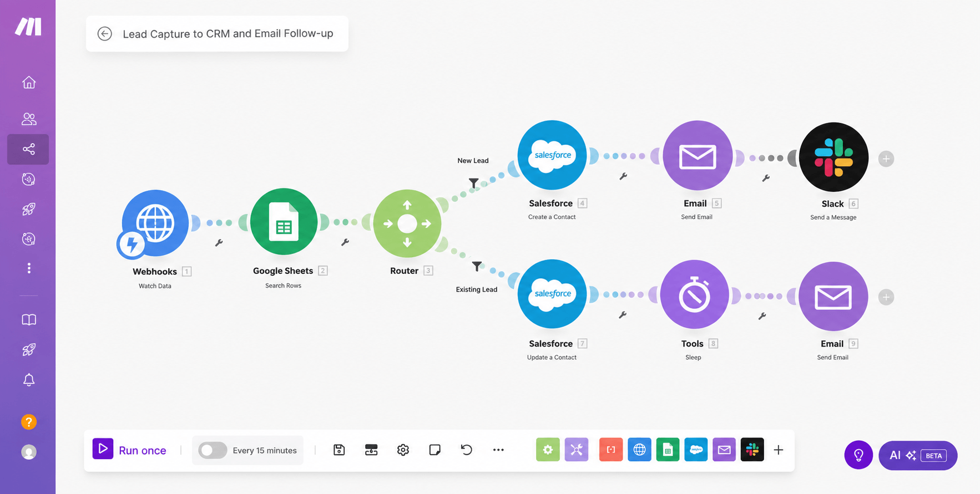The height and width of the screenshot is (494, 980).
Task: Open notifications bell in sidebar
Action: [29, 380]
